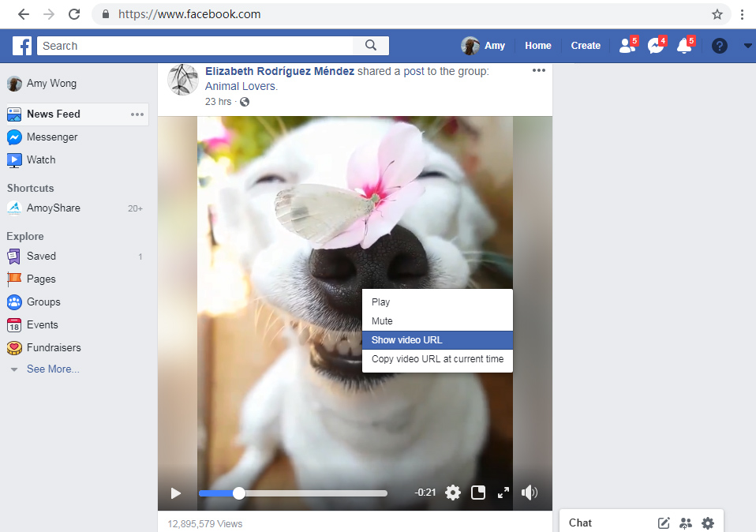Click create group icon in Chat bar

click(686, 523)
